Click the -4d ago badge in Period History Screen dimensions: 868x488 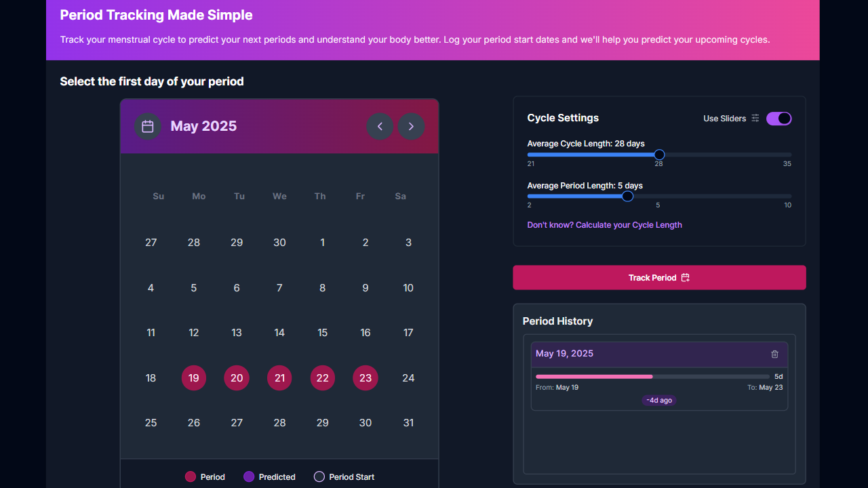658,400
